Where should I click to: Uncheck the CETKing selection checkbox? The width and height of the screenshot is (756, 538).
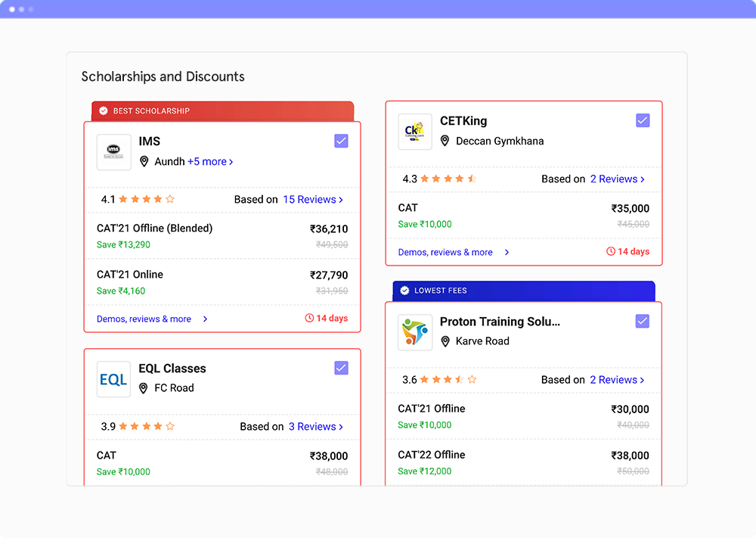[643, 120]
